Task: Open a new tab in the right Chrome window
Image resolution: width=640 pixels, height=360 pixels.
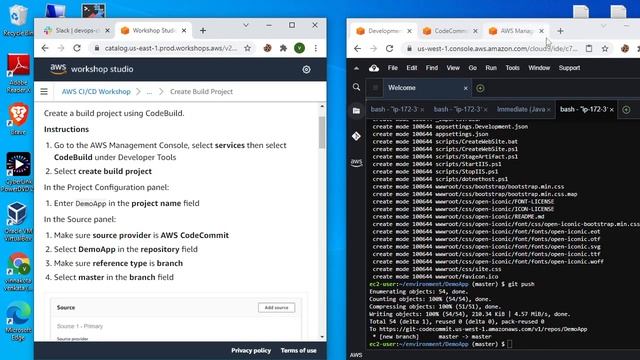Action: [x=560, y=31]
